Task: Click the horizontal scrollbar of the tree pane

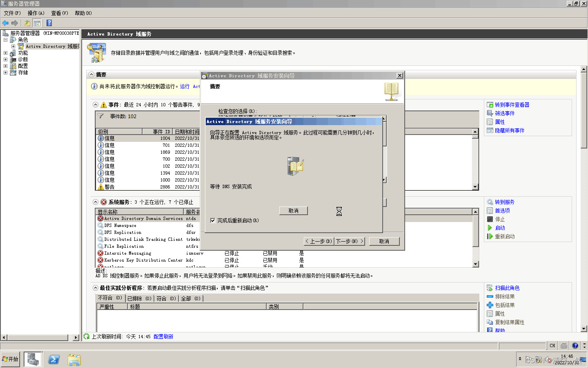Action: [40, 338]
